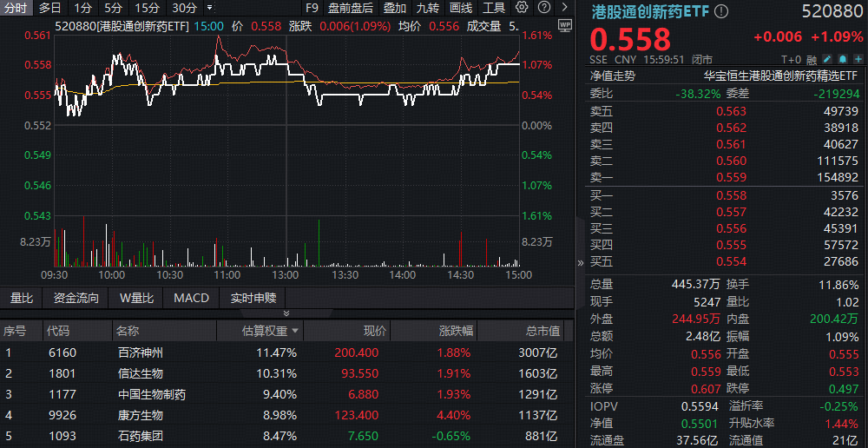
Task: Toggle 叠加 overlay mode
Action: click(395, 8)
